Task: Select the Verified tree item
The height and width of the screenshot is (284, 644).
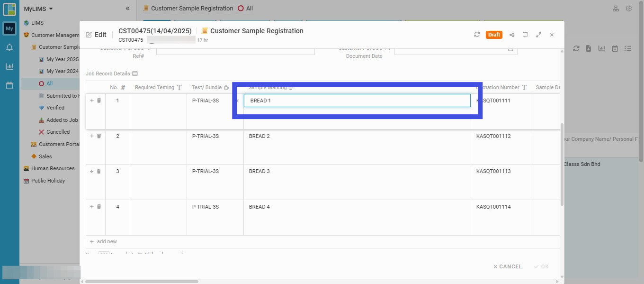Action: coord(55,108)
